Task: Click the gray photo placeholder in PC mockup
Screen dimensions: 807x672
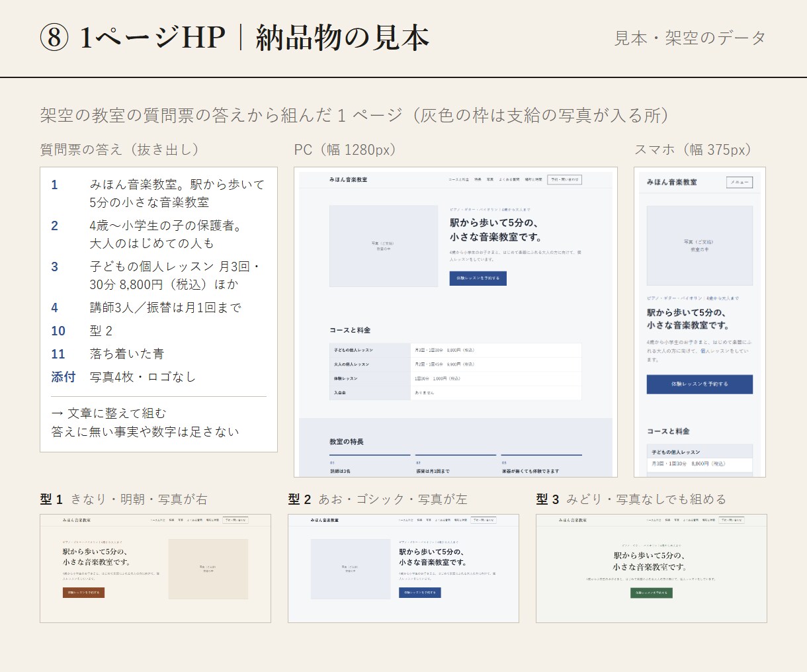Action: point(384,246)
